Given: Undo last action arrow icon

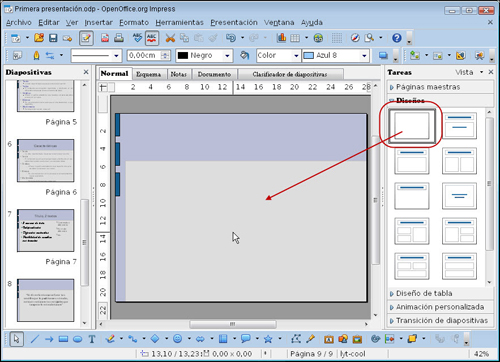Looking at the screenshot, I should pyautogui.click(x=231, y=38).
